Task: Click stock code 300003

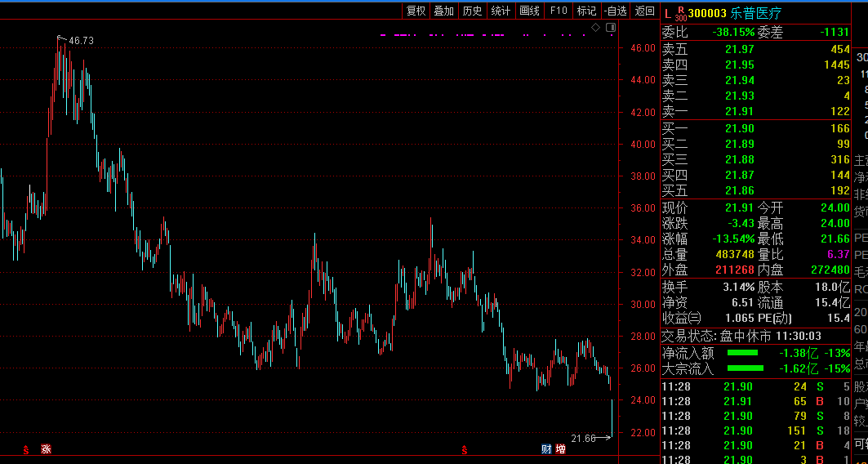Action: coord(707,13)
